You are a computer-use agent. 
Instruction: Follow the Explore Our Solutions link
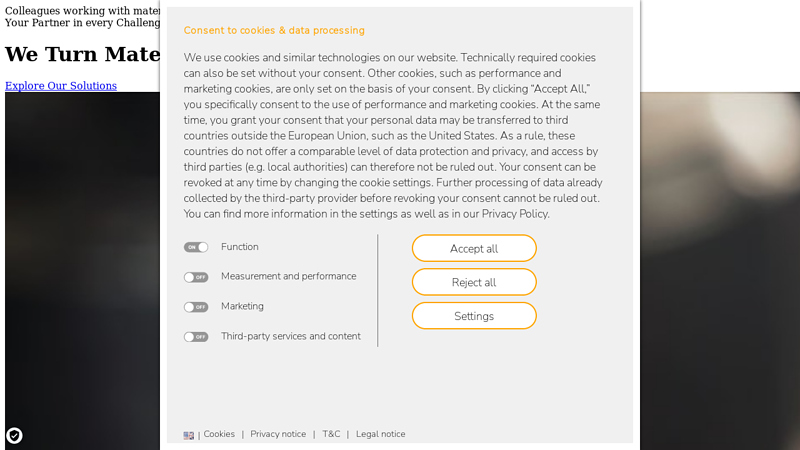[61, 86]
